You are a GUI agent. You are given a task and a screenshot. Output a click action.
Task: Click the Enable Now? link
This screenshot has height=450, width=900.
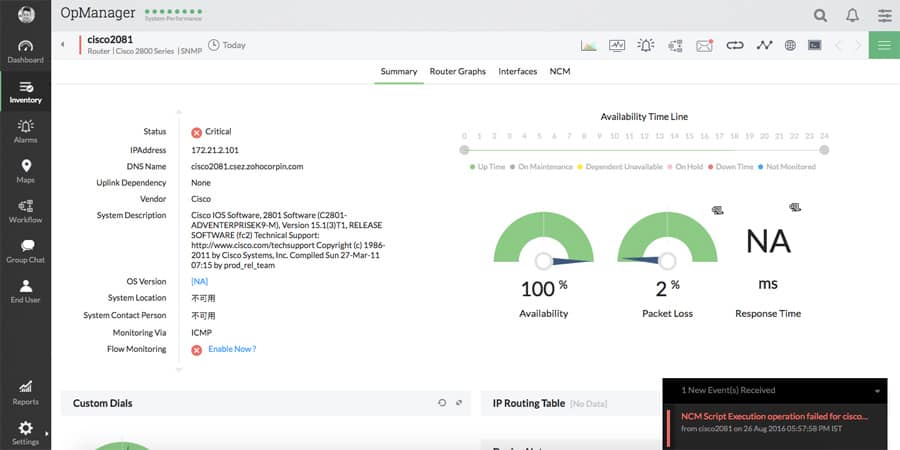pos(232,349)
